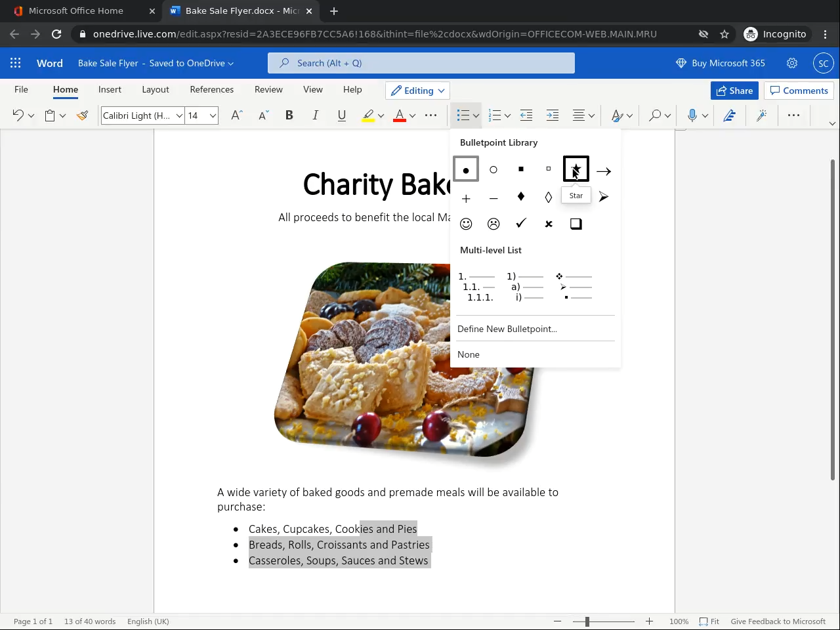Screen dimensions: 840x630
Task: Choose the plus sign bullet
Action: click(466, 198)
